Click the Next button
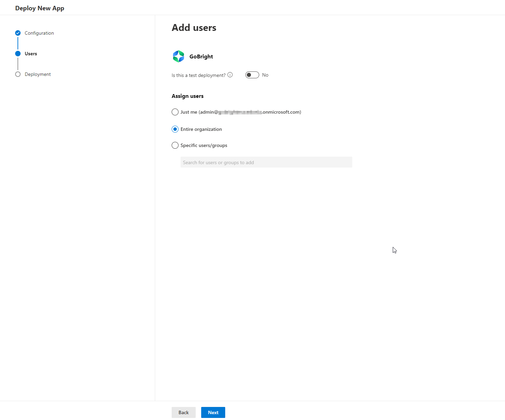 (213, 412)
